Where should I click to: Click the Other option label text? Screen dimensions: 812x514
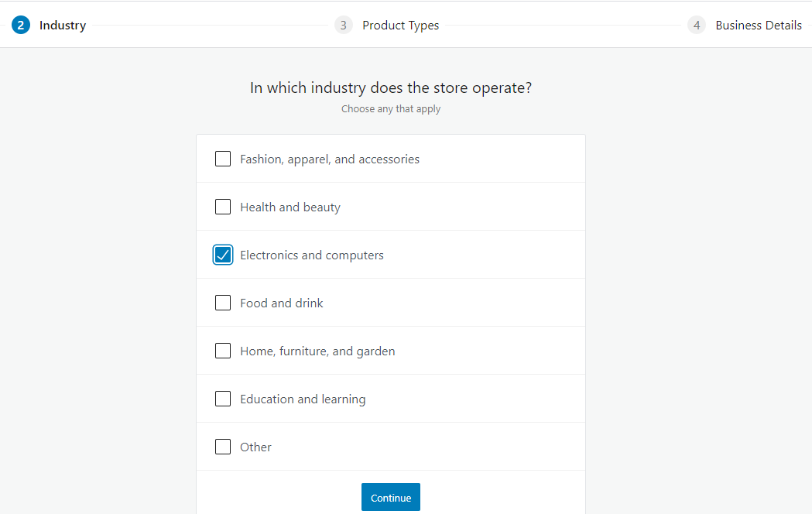(255, 447)
